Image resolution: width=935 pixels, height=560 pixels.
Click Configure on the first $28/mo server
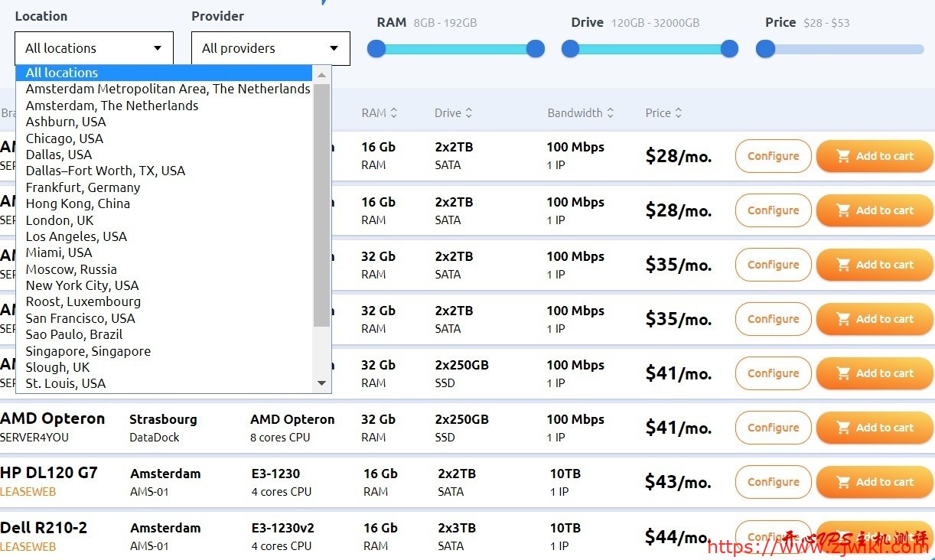click(x=773, y=156)
